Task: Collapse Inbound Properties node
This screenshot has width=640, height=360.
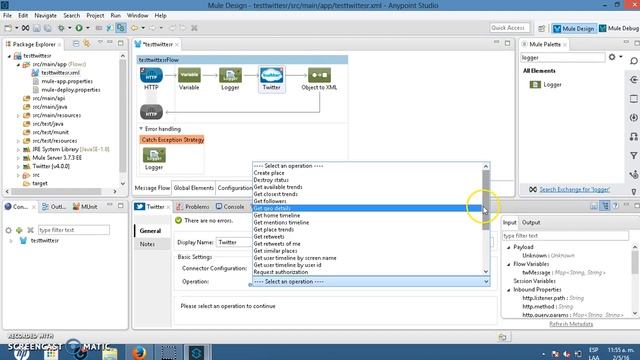Action: tap(509, 290)
